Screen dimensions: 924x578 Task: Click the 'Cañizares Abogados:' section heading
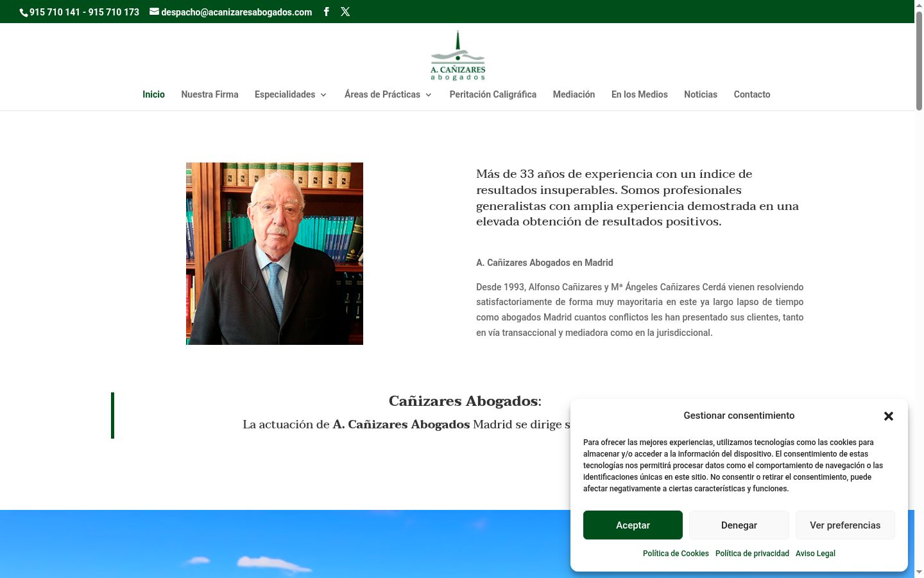[x=465, y=401]
